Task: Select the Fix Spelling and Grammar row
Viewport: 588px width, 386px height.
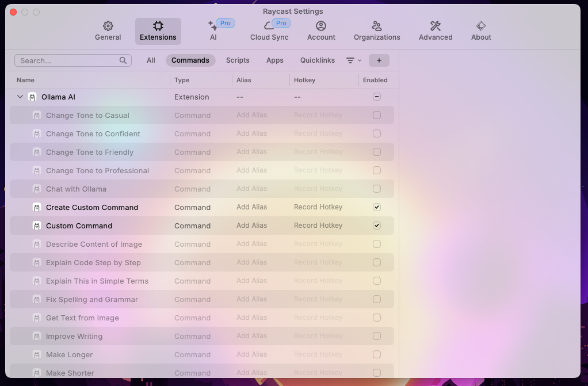Action: [92, 299]
